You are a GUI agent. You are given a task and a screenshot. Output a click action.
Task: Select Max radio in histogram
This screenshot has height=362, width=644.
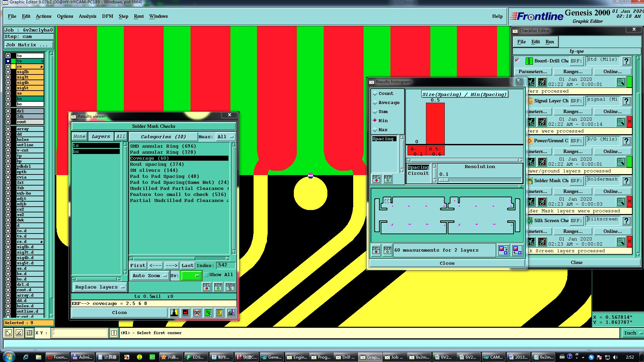(375, 130)
